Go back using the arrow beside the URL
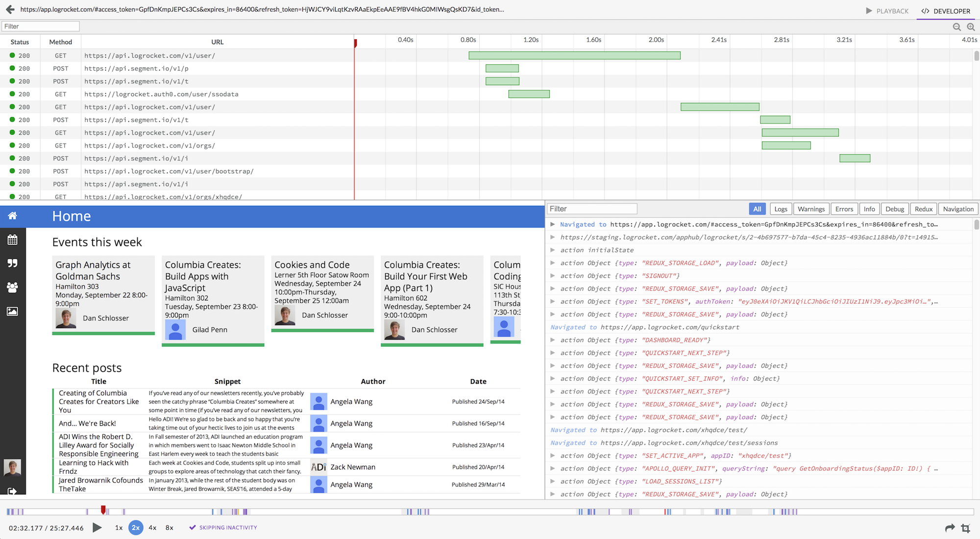 coord(10,9)
